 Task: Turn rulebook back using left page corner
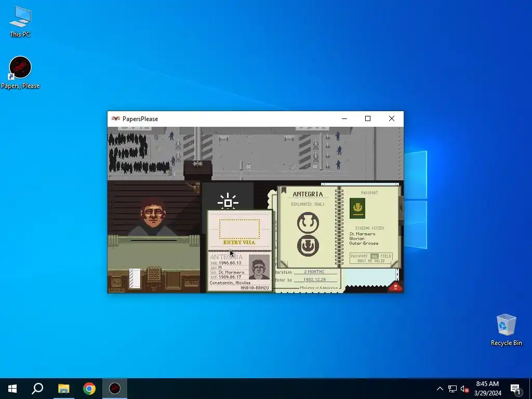pos(284,263)
